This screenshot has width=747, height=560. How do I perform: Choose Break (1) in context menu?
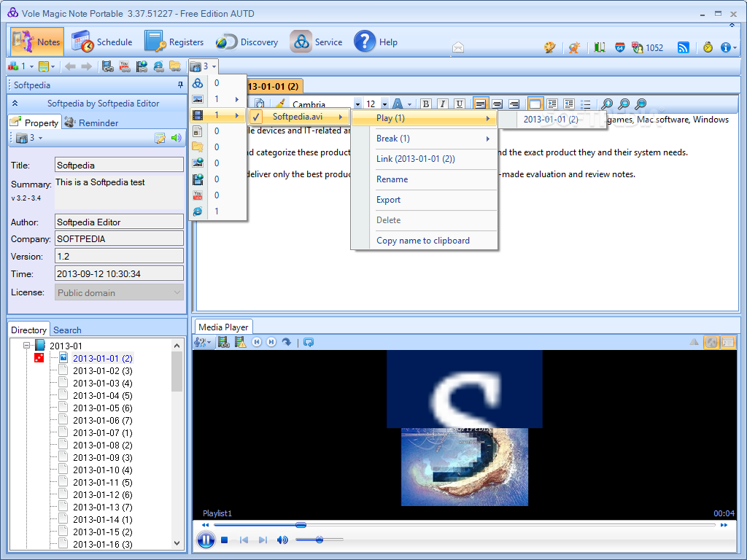424,139
